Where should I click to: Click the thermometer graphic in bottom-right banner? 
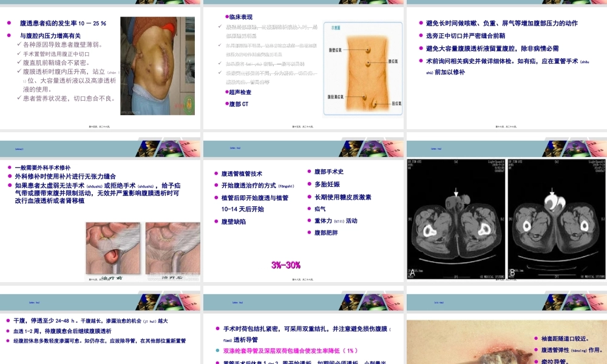pos(598,302)
